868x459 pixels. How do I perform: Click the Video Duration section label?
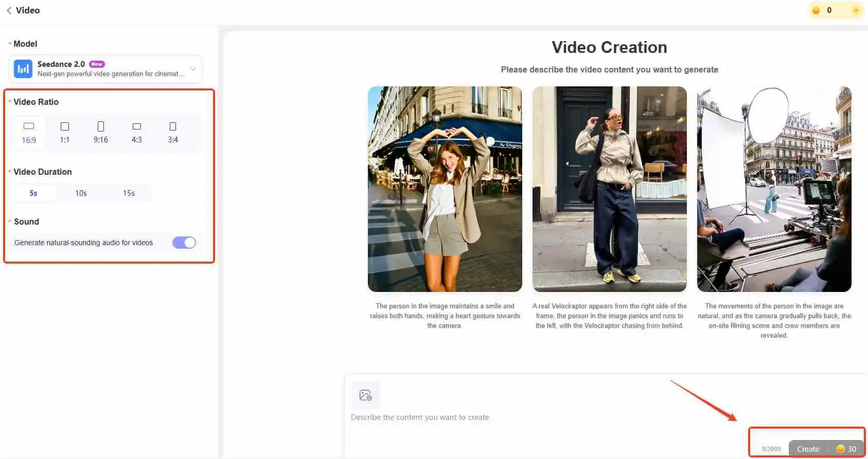(x=43, y=172)
